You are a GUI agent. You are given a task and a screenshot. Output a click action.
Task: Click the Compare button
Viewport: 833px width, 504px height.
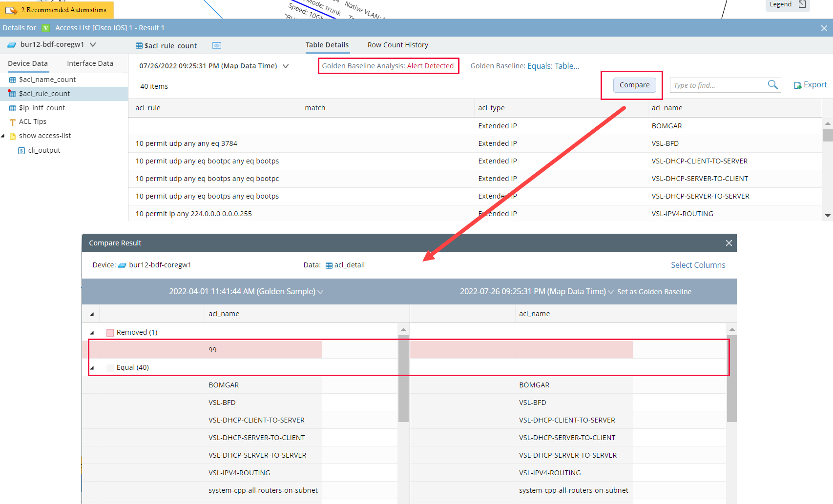[x=634, y=85]
